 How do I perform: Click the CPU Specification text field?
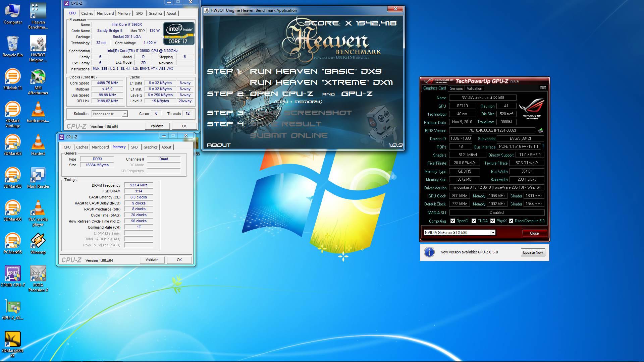pyautogui.click(x=142, y=51)
